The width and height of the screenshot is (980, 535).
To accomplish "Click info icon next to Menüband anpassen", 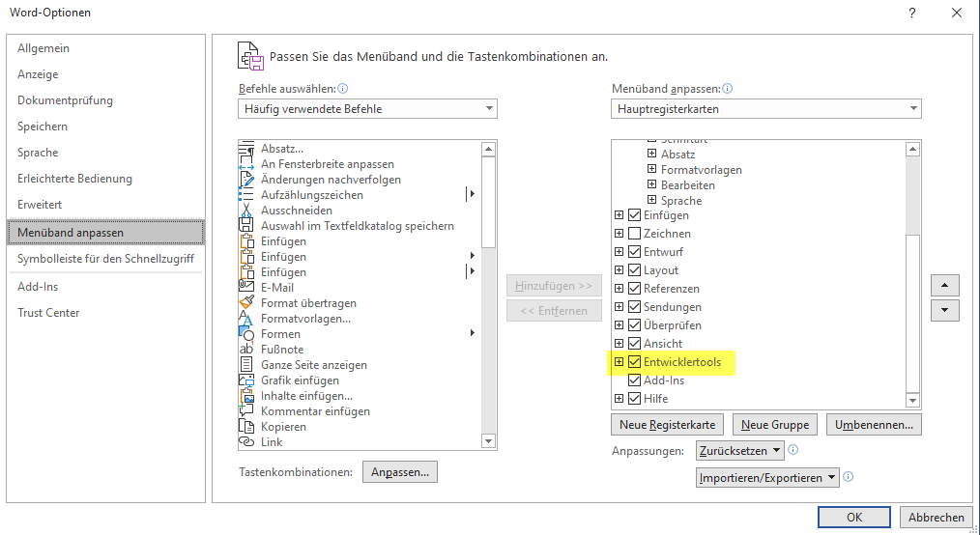I will [x=727, y=89].
